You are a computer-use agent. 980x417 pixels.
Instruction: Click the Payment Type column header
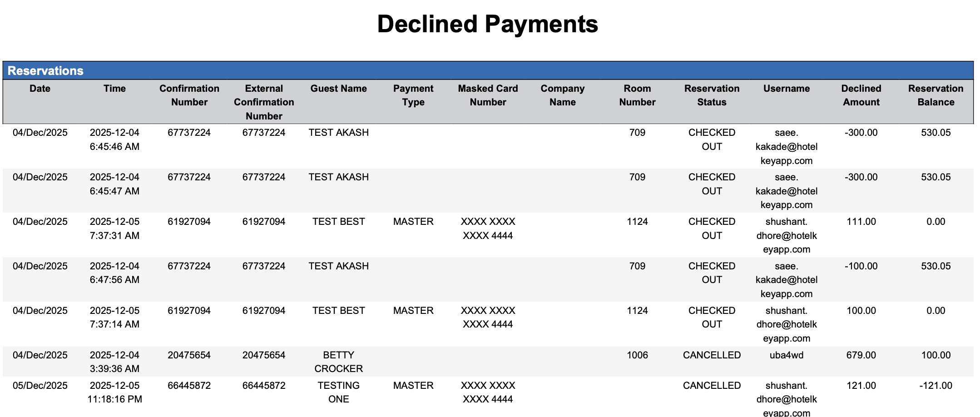[413, 95]
